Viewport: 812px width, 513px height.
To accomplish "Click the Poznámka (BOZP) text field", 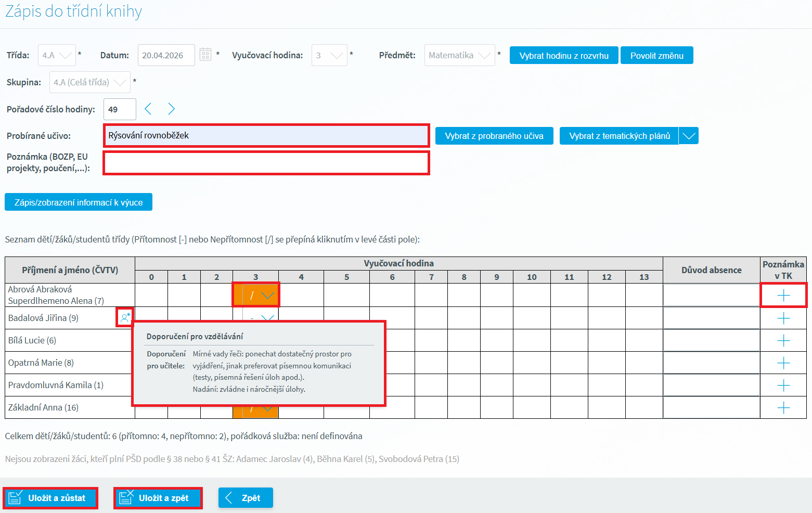I will tap(266, 163).
